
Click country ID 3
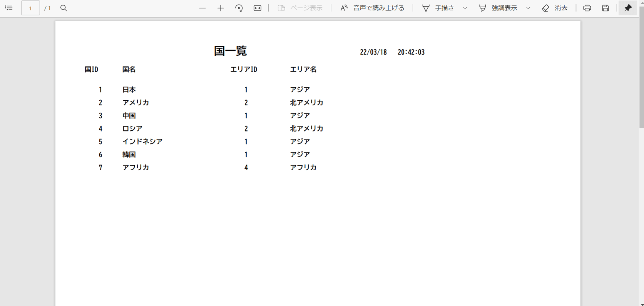[x=100, y=116]
